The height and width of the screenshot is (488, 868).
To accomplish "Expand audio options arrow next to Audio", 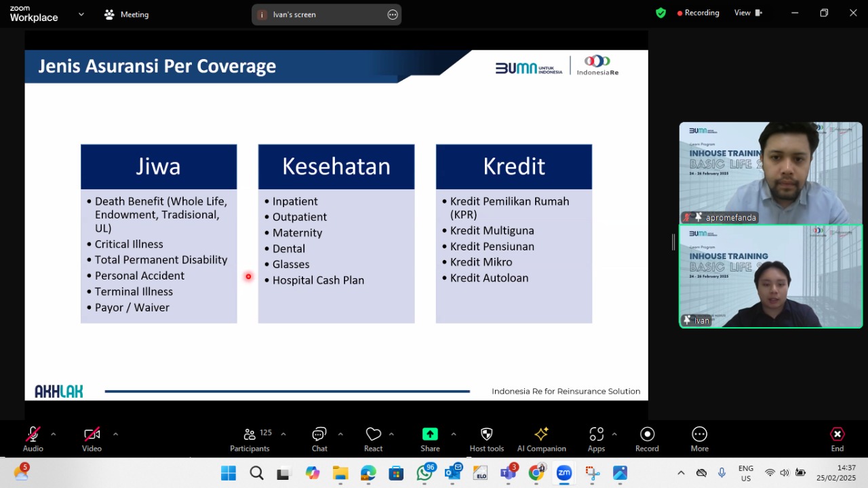I will pos(53,434).
